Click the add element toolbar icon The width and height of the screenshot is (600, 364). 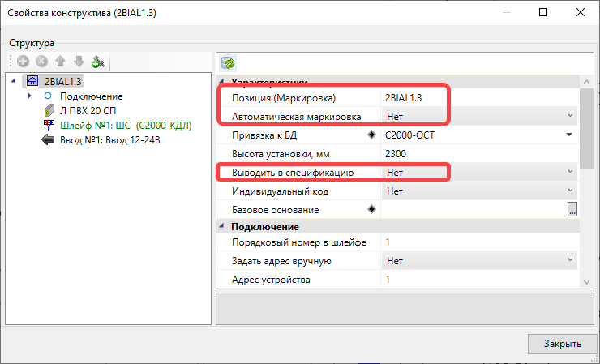pyautogui.click(x=22, y=62)
